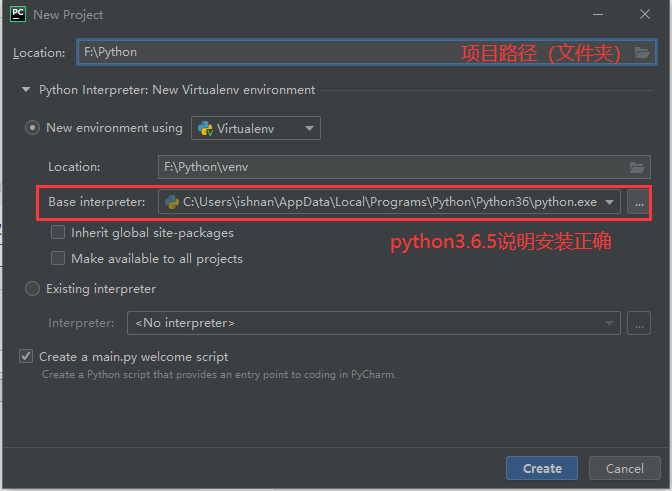Expand the Base interpreter path dropdown arrow
This screenshot has width=672, height=491.
pos(609,202)
